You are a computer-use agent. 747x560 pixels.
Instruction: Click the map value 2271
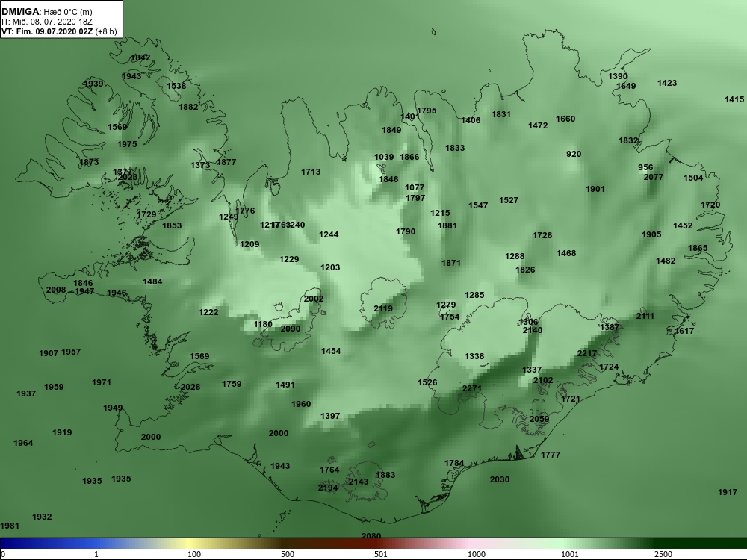click(471, 388)
